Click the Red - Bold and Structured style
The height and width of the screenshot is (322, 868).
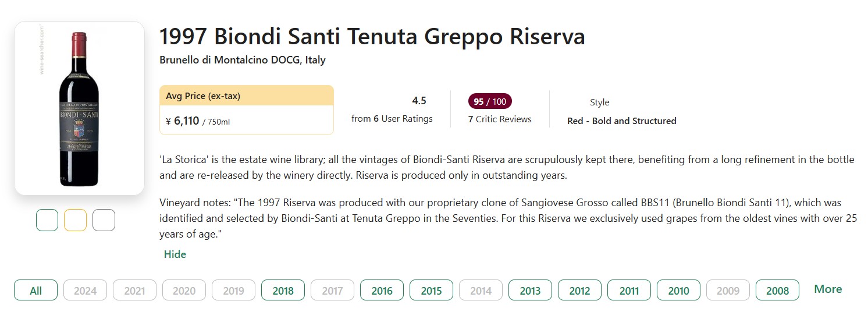621,121
